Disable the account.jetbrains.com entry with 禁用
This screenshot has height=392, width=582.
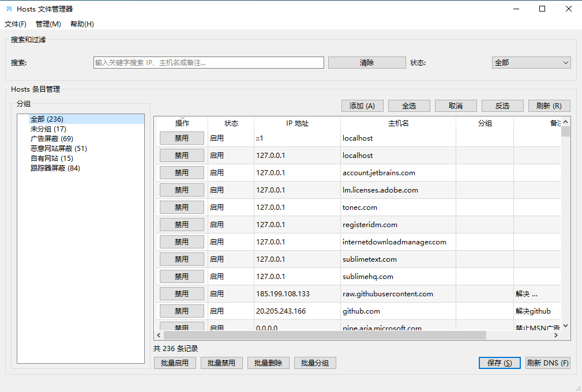[182, 173]
